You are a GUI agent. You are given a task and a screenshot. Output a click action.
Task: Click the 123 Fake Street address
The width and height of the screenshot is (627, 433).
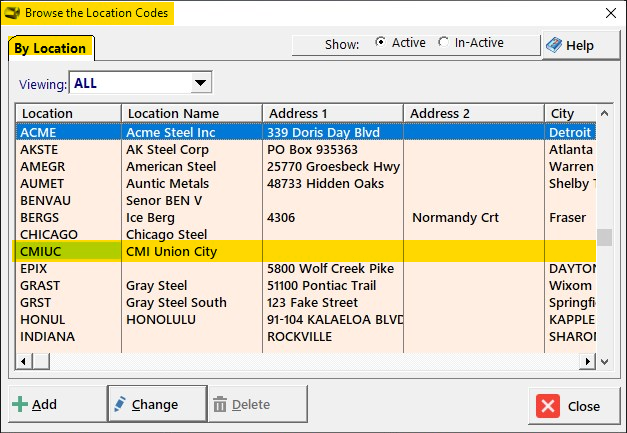[312, 302]
